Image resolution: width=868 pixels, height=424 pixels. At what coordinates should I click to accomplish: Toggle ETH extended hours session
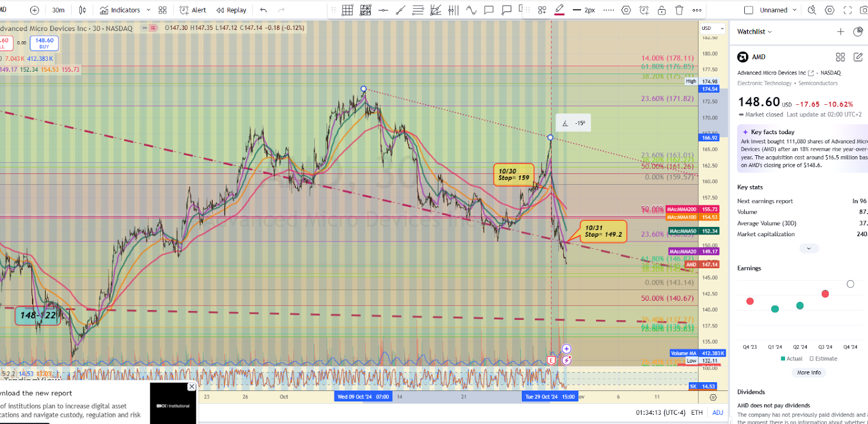pos(697,413)
